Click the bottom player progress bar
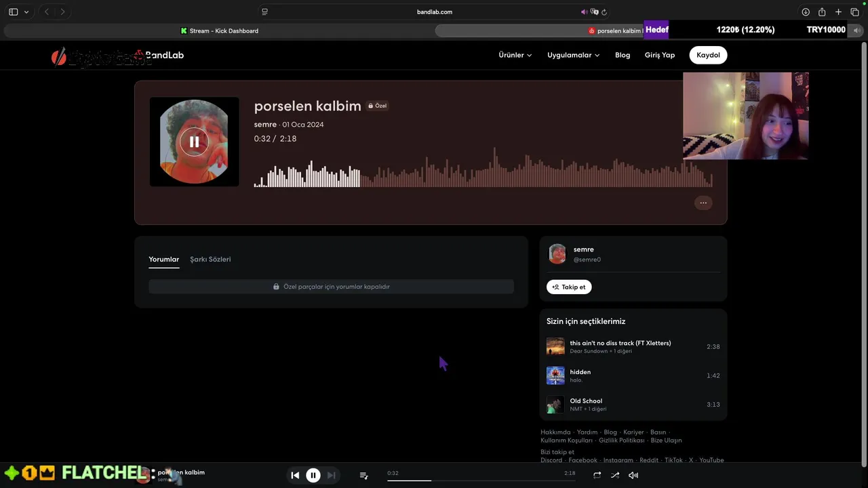The image size is (868, 488). coord(481,480)
